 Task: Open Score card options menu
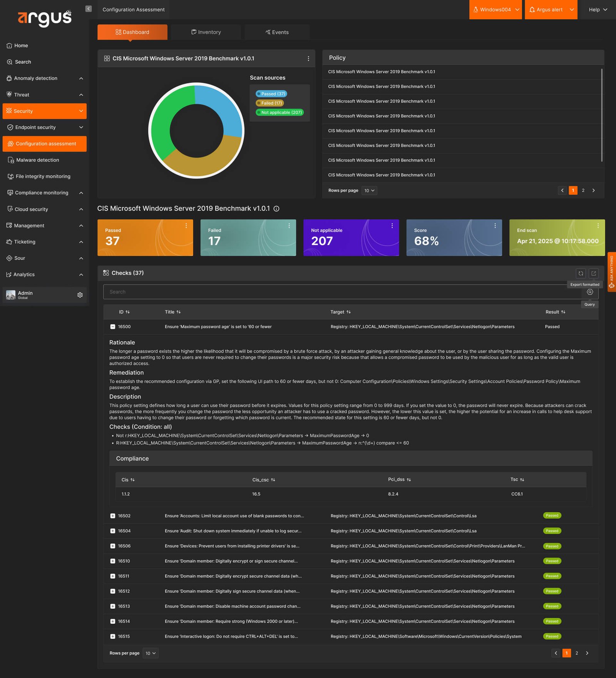pyautogui.click(x=495, y=226)
